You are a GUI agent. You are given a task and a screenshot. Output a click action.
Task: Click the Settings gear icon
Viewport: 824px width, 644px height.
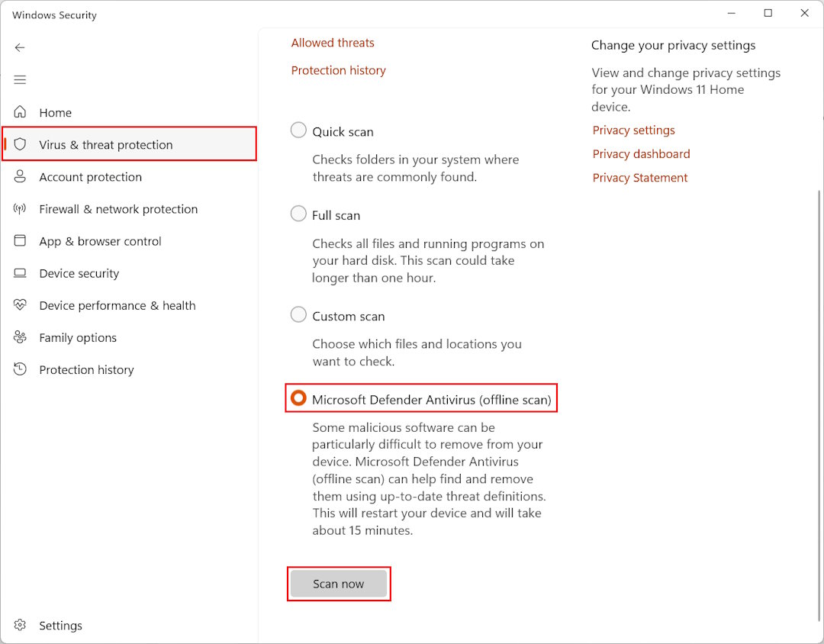click(21, 625)
